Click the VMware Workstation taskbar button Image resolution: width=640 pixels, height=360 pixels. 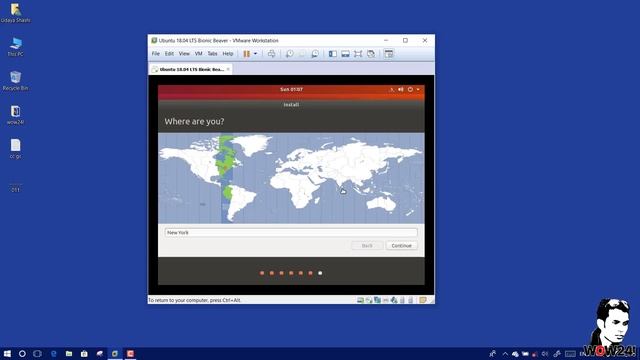[x=115, y=353]
